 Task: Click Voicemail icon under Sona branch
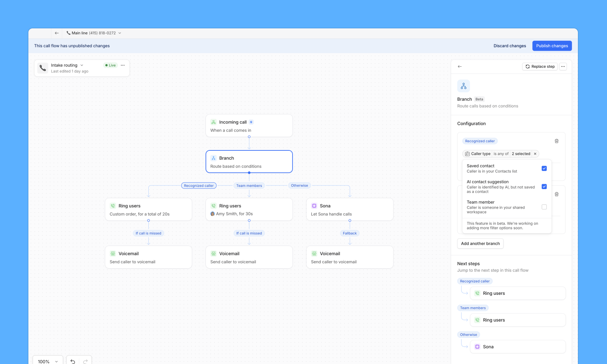coord(314,254)
